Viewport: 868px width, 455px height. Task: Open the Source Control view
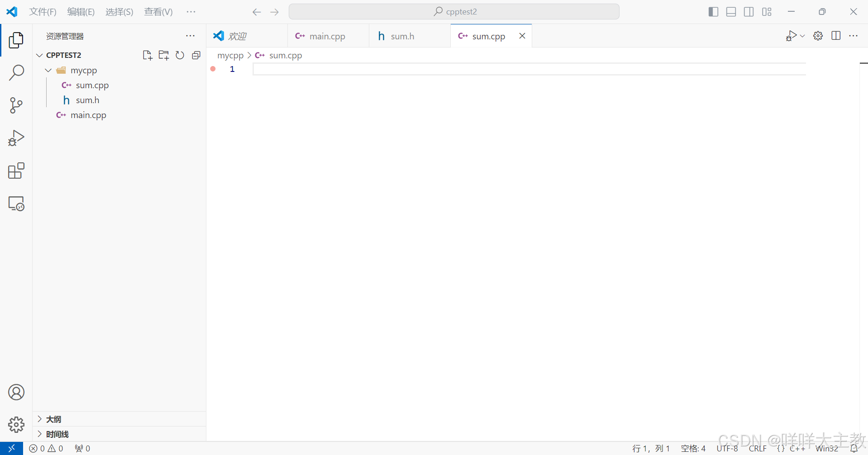tap(16, 105)
